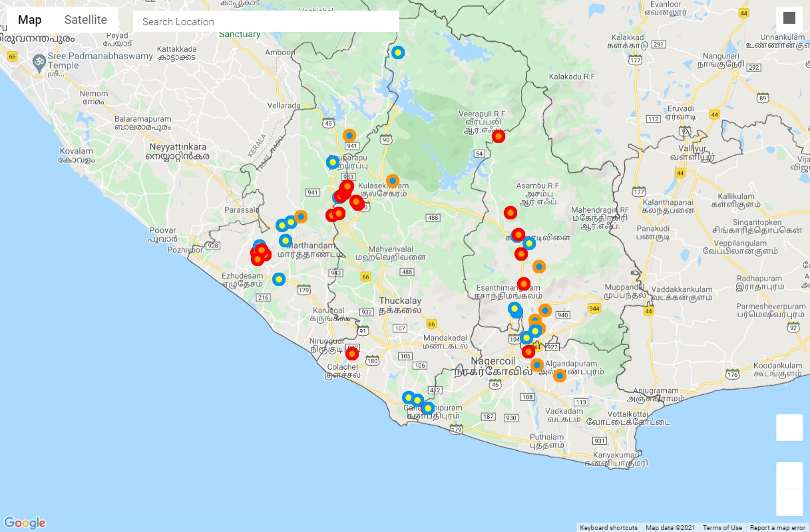This screenshot has width=810, height=532.
Task: Click Report a map error link
Action: [777, 528]
